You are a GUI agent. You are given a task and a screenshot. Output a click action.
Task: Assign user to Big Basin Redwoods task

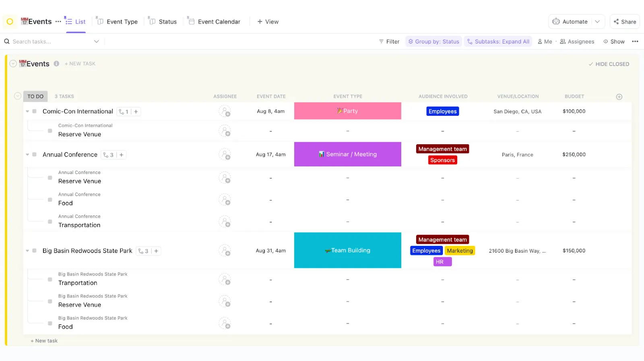tap(225, 251)
